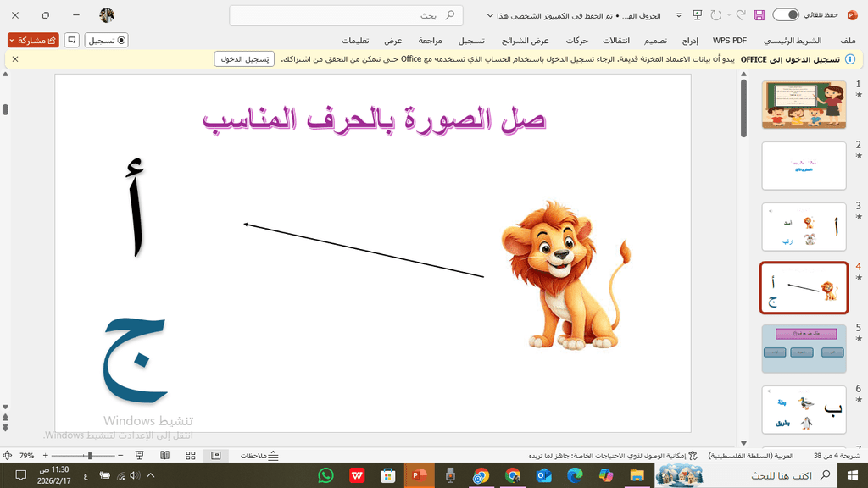868x488 pixels.
Task: Toggle the AutoSave switch (حفظ تلقائي)
Action: pos(786,15)
